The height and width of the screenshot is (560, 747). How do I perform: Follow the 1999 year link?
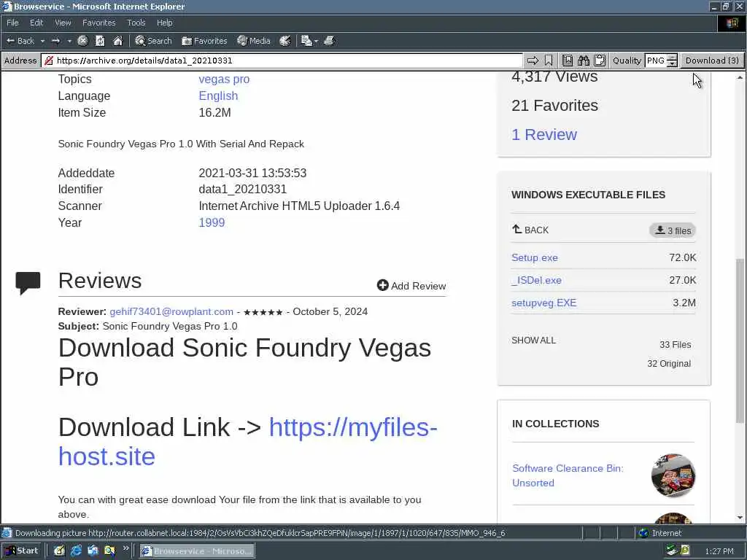click(212, 222)
